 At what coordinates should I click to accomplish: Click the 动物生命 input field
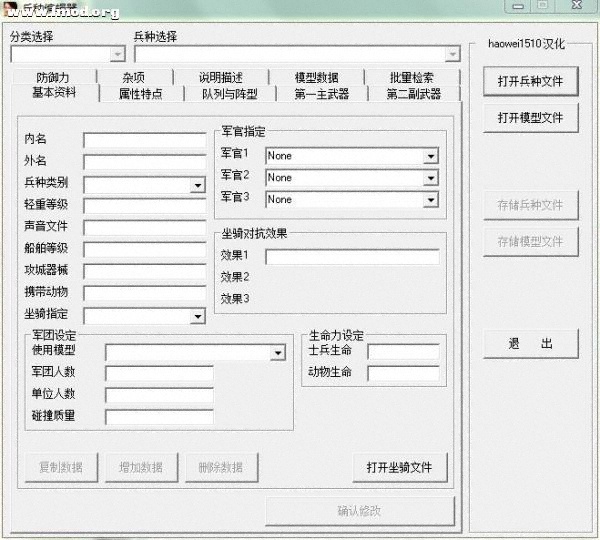click(x=403, y=374)
